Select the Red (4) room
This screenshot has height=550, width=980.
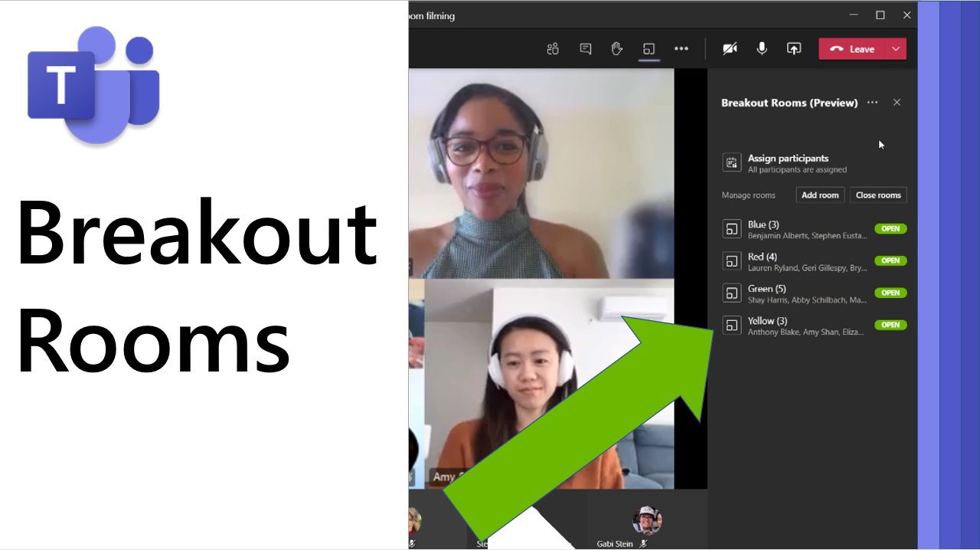(814, 261)
